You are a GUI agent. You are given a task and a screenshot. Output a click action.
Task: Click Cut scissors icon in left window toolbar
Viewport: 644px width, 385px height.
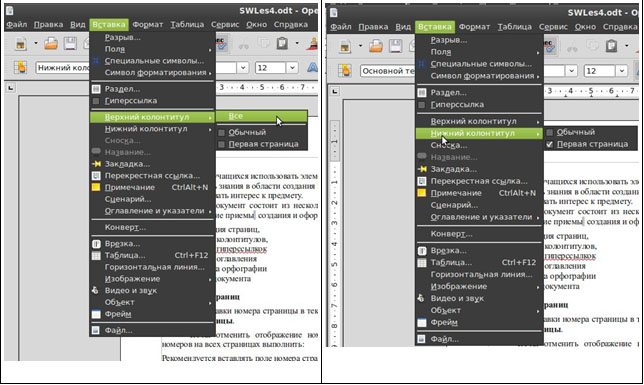(x=244, y=44)
